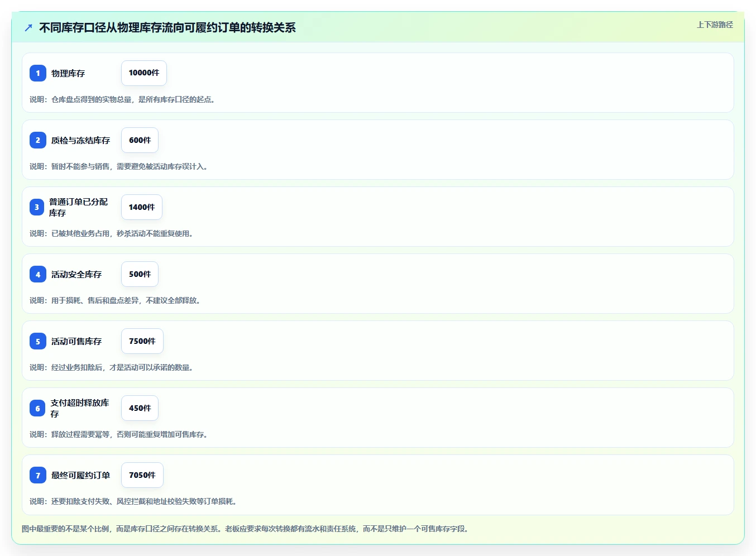Click step number 5 badge
The image size is (756, 556).
coord(38,341)
